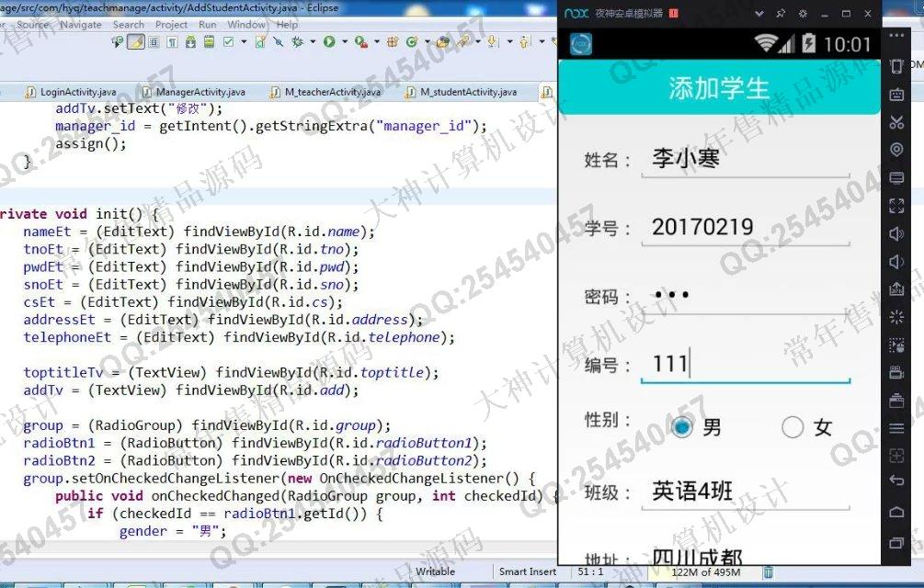Click the Previous Annotation up-arrow icon
924x588 pixels.
click(524, 41)
